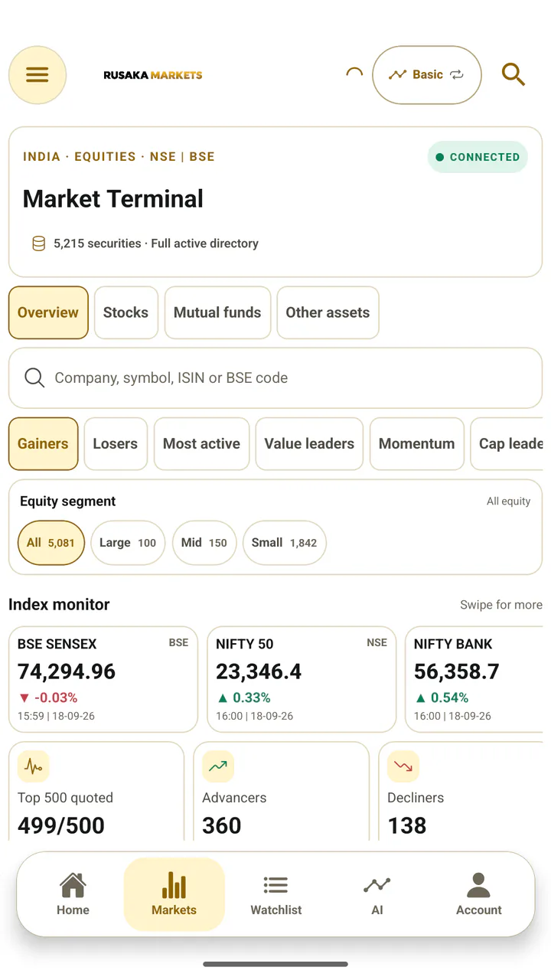The height and width of the screenshot is (980, 551).
Task: Click the Market Terminal heading
Action: 113,199
